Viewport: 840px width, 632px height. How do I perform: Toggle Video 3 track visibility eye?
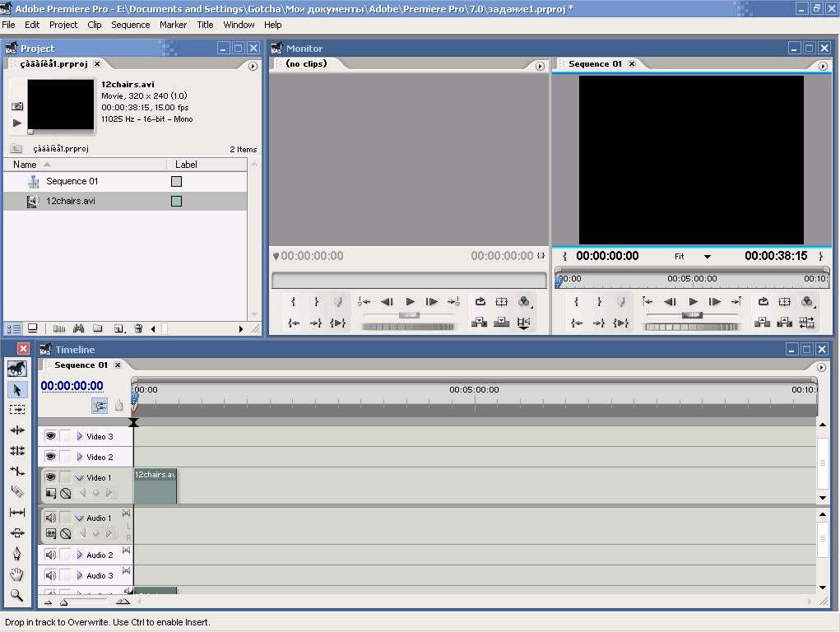[51, 436]
